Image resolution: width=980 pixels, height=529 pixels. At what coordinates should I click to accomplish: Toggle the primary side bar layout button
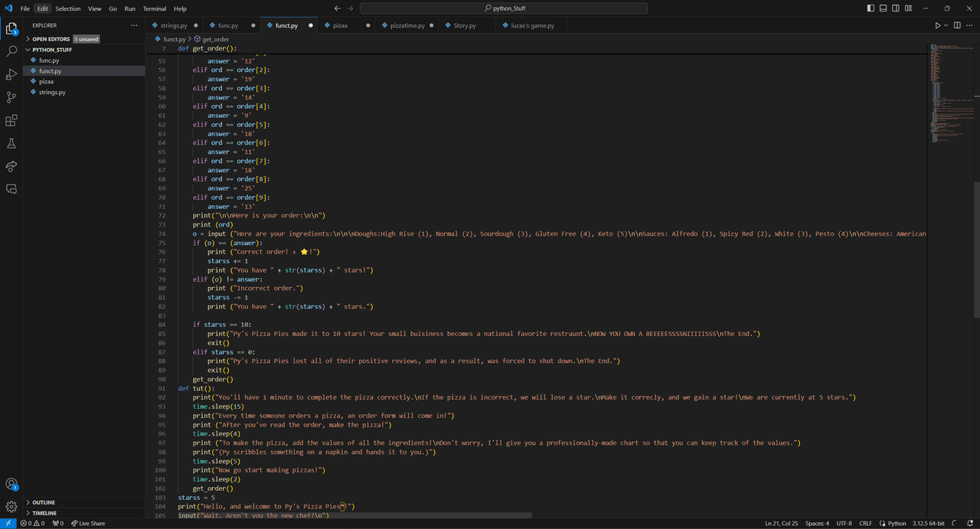coord(871,8)
